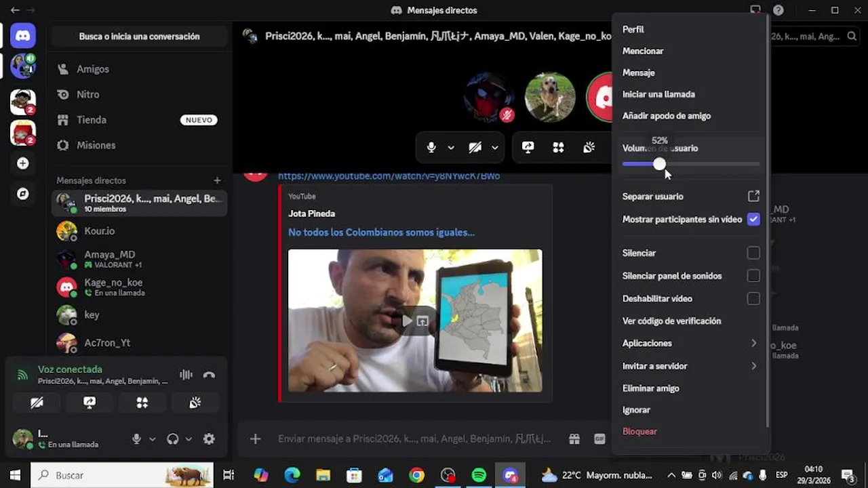Click Separar usuario pop-out option
The width and height of the screenshot is (868, 488).
[x=690, y=197]
